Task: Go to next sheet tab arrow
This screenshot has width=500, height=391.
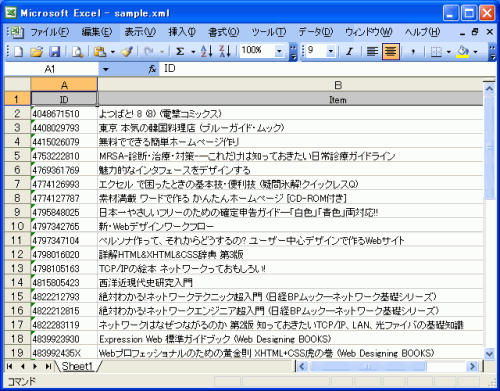Action: [x=35, y=366]
